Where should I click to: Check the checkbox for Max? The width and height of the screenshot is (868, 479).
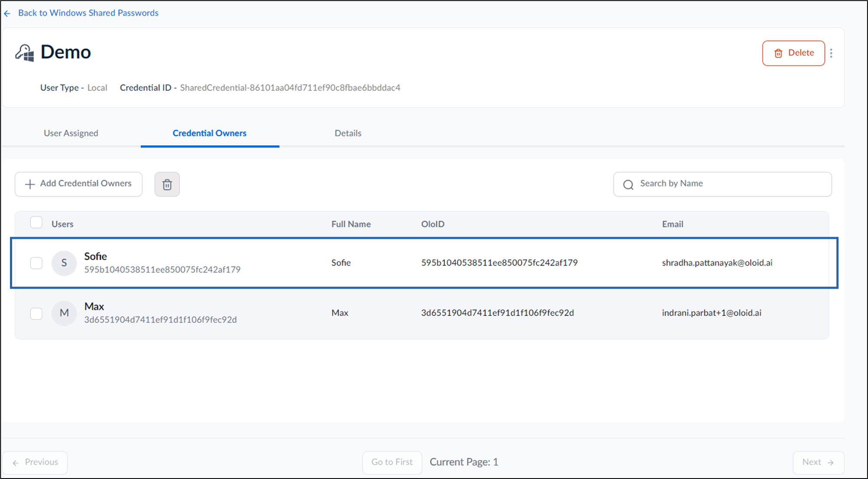pyautogui.click(x=36, y=313)
